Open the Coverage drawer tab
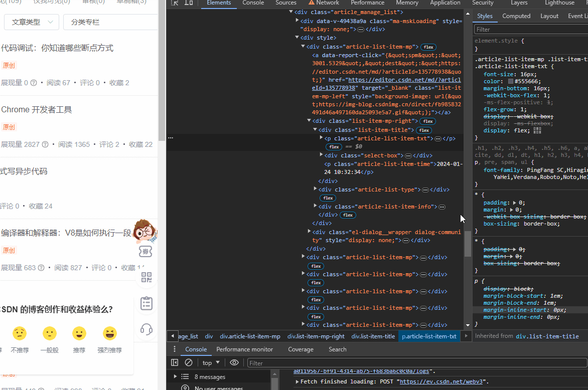Image resolution: width=588 pixels, height=390 pixels. (x=301, y=349)
